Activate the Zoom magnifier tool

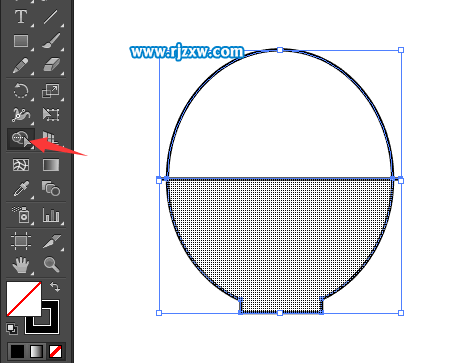tap(52, 265)
